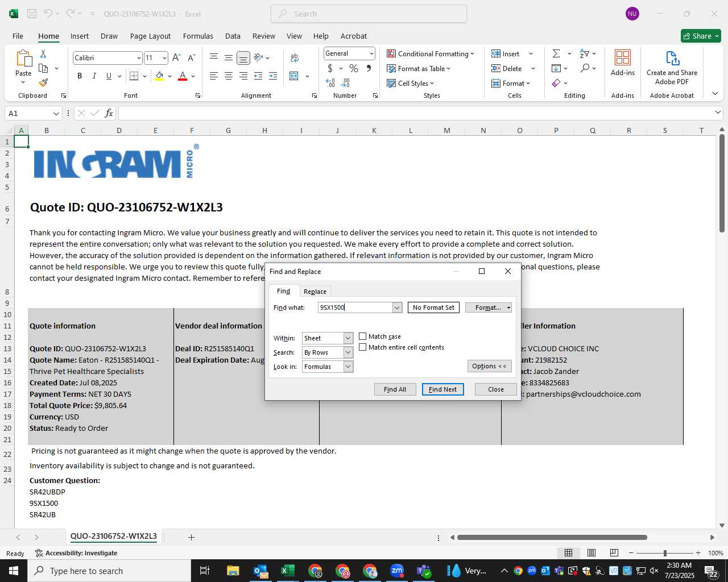Viewport: 728px width, 582px height.
Task: Open Outlook from the taskbar
Action: tap(260, 571)
